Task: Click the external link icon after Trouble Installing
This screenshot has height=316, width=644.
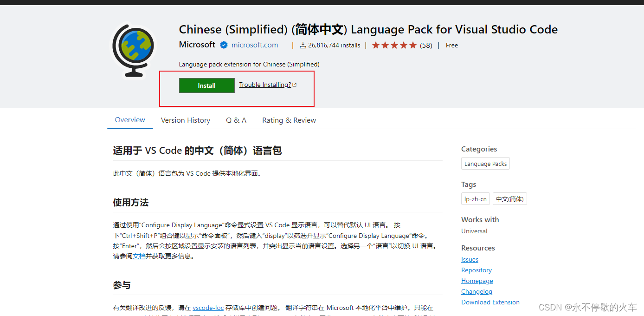Action: tap(295, 85)
